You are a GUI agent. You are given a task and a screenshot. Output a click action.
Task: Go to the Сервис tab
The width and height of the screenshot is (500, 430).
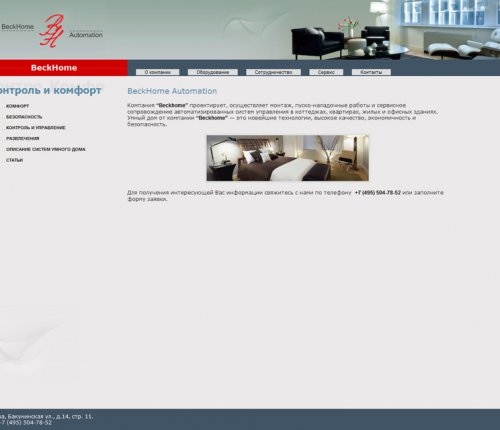point(326,72)
